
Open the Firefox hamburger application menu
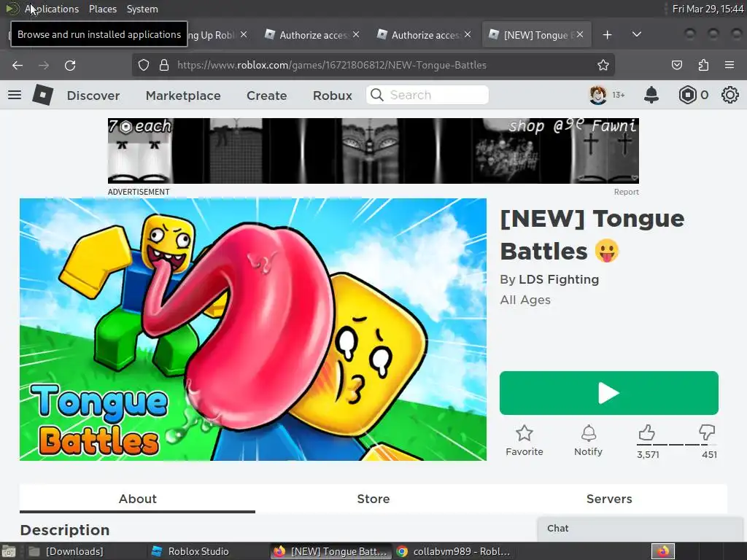(x=729, y=65)
